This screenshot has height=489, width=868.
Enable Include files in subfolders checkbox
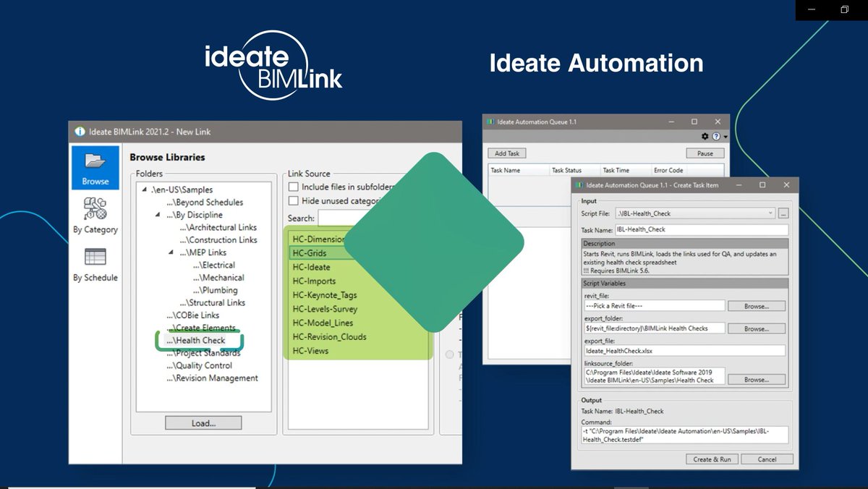click(293, 187)
